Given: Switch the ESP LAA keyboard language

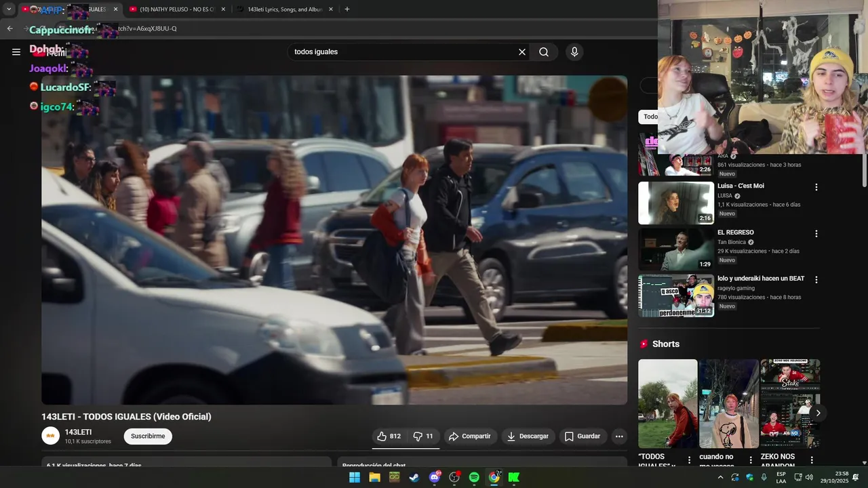Looking at the screenshot, I should coord(781,477).
